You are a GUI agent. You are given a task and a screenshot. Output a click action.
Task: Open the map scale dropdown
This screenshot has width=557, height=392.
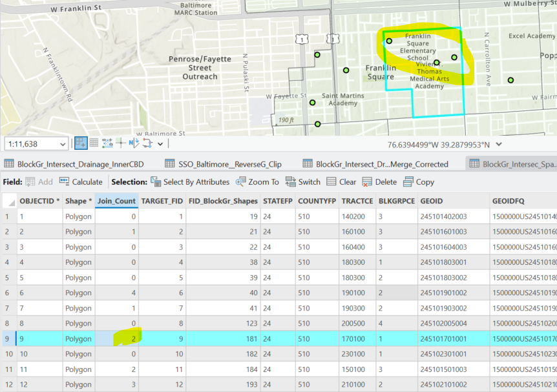63,144
